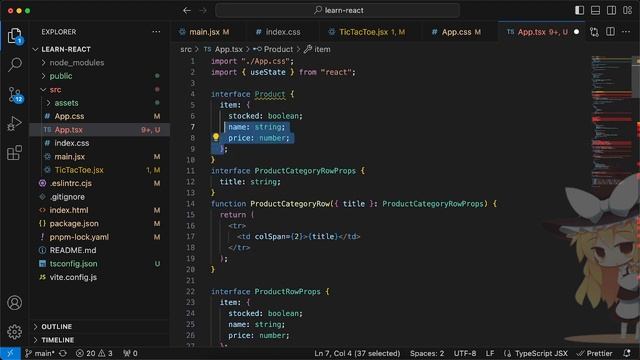Open Run and Debug view
This screenshot has width=640, height=360.
pos(14,123)
